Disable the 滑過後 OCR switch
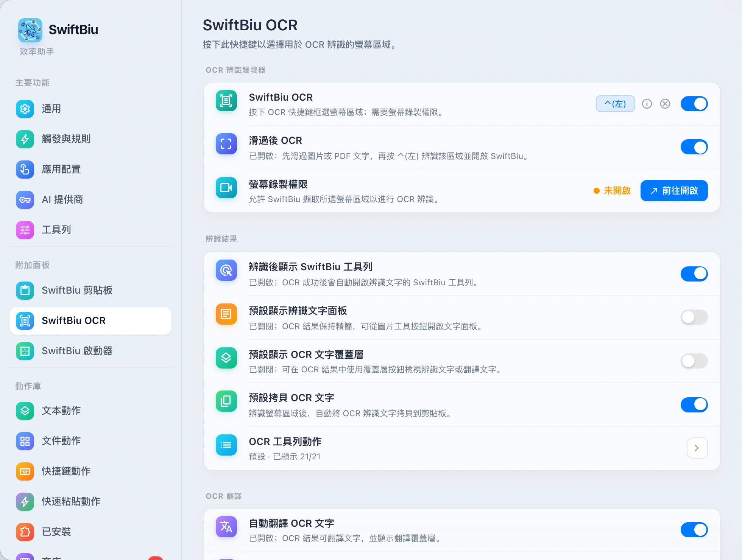742x560 pixels. (694, 147)
